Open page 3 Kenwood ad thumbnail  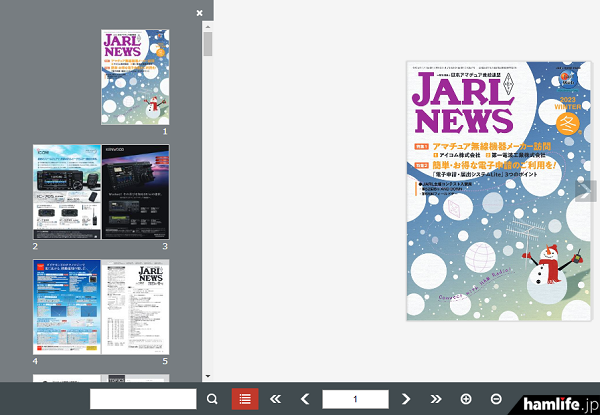[x=135, y=191]
